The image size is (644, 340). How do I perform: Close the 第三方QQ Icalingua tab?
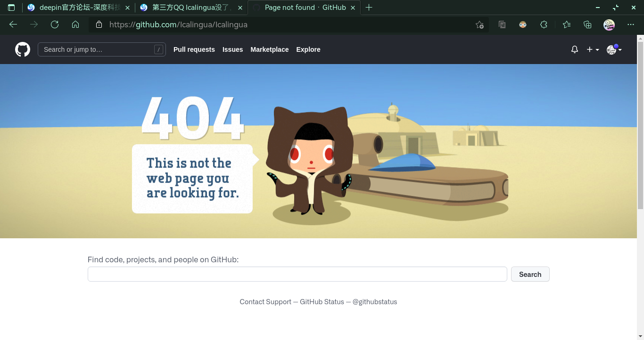(x=240, y=8)
